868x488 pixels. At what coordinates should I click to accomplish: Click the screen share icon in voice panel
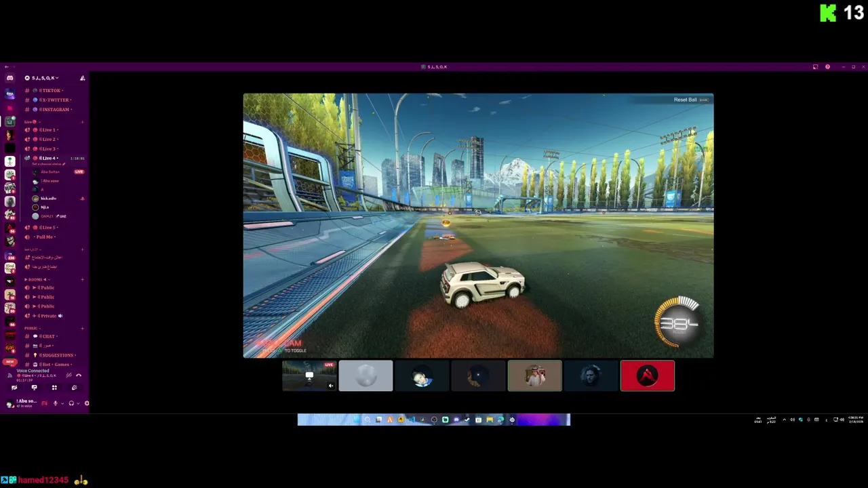tap(34, 388)
